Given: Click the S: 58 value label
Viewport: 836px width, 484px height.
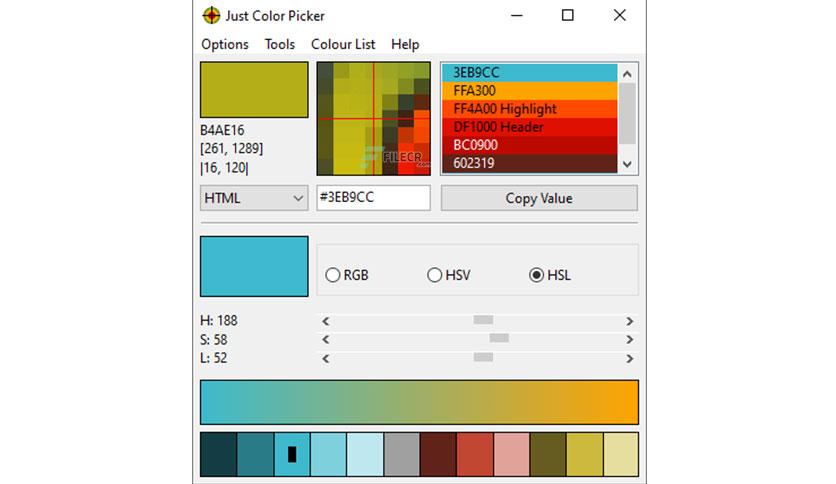Looking at the screenshot, I should [213, 340].
